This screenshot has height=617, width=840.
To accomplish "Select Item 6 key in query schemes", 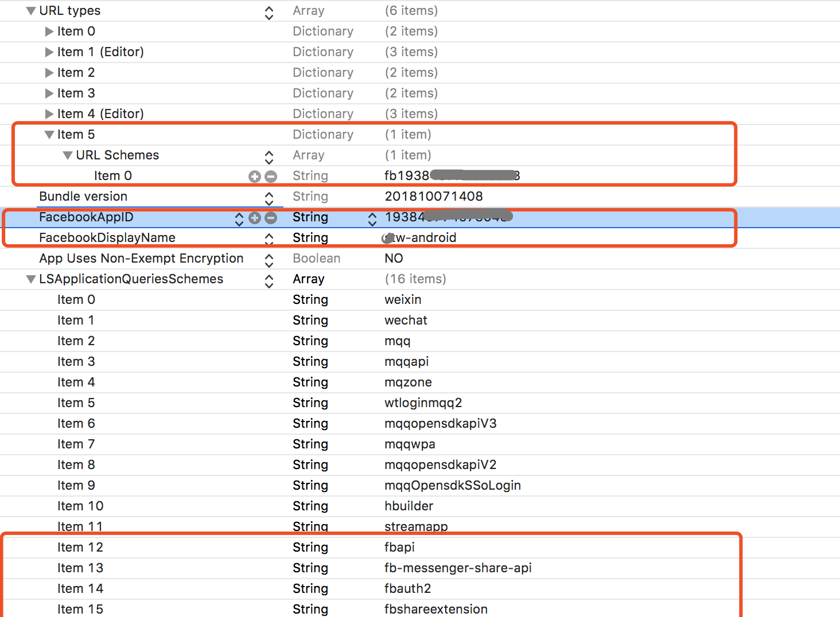I will coord(76,424).
